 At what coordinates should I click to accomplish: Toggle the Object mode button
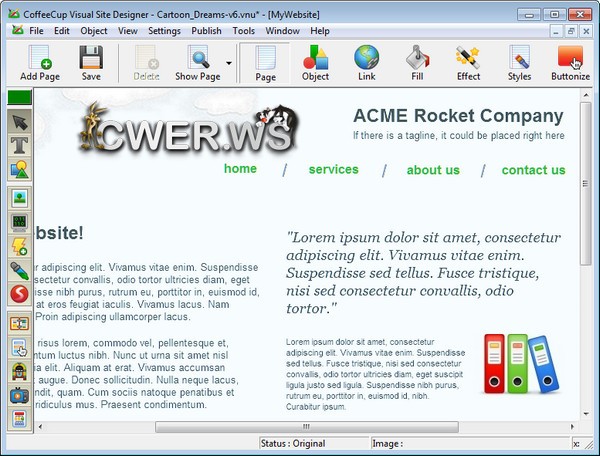pyautogui.click(x=315, y=64)
